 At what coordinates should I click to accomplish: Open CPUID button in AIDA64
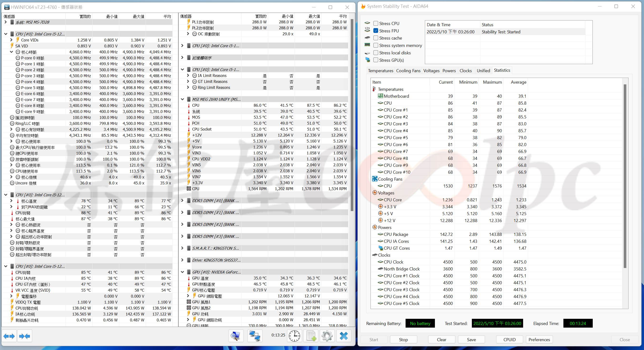[x=510, y=340]
